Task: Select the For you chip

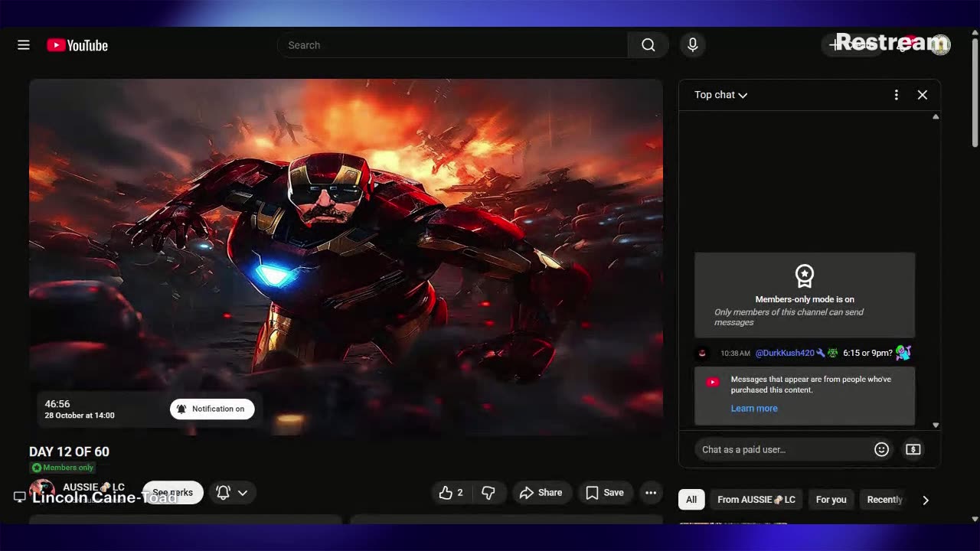Action: click(x=831, y=500)
